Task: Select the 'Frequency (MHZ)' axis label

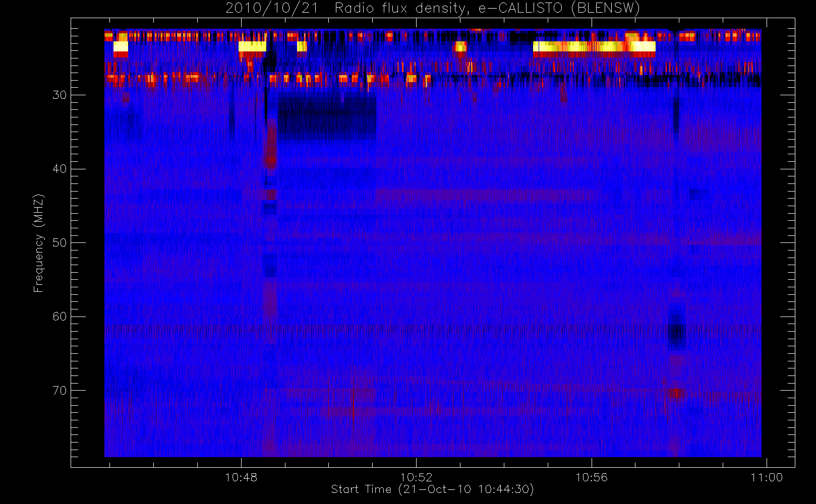Action: 39,243
